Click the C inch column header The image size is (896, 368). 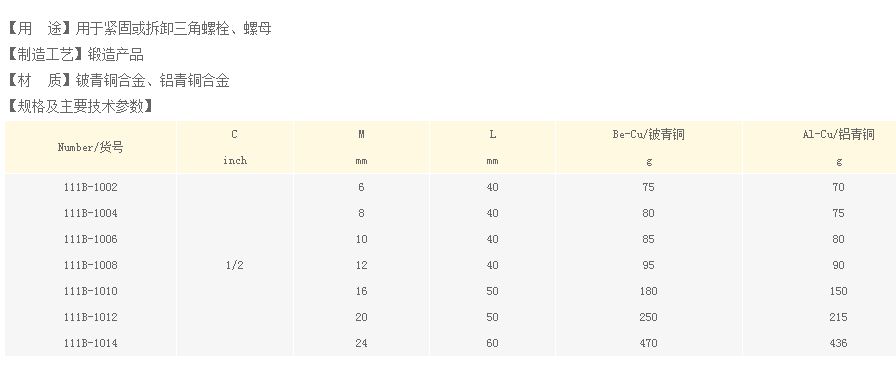click(x=235, y=147)
